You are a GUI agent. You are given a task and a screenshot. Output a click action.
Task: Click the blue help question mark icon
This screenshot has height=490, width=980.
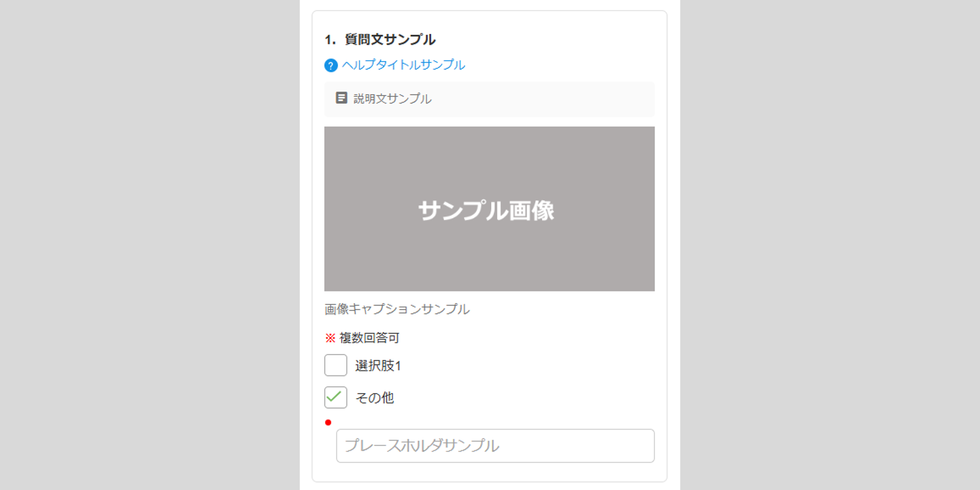coord(331,65)
